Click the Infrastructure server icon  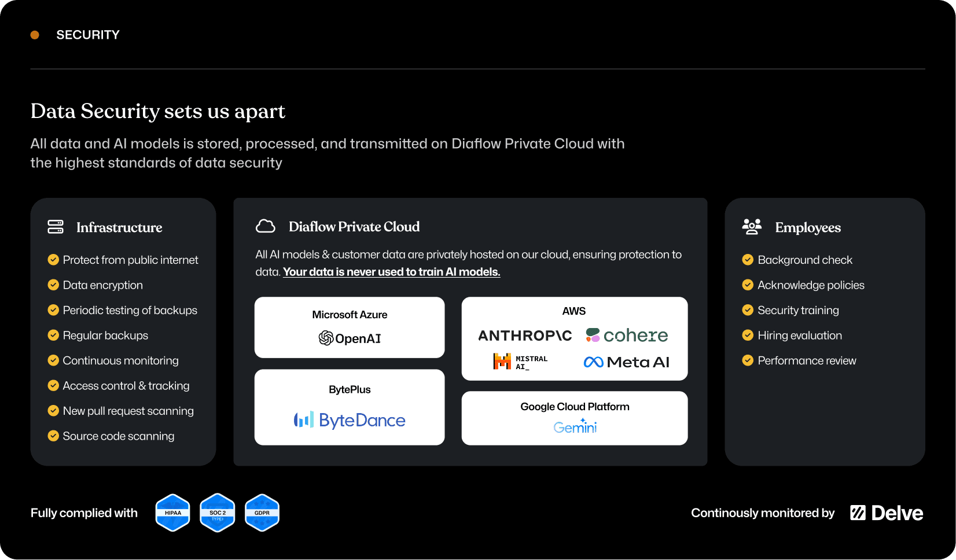coord(56,227)
